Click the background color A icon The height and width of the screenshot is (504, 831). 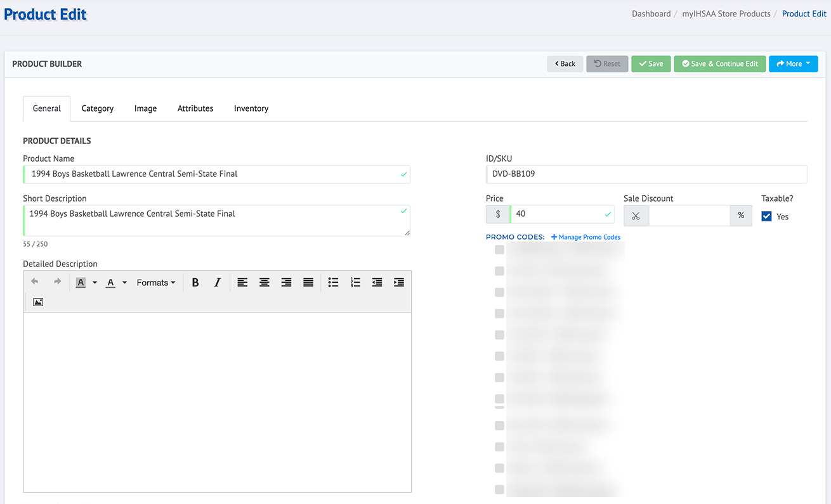[x=81, y=283]
